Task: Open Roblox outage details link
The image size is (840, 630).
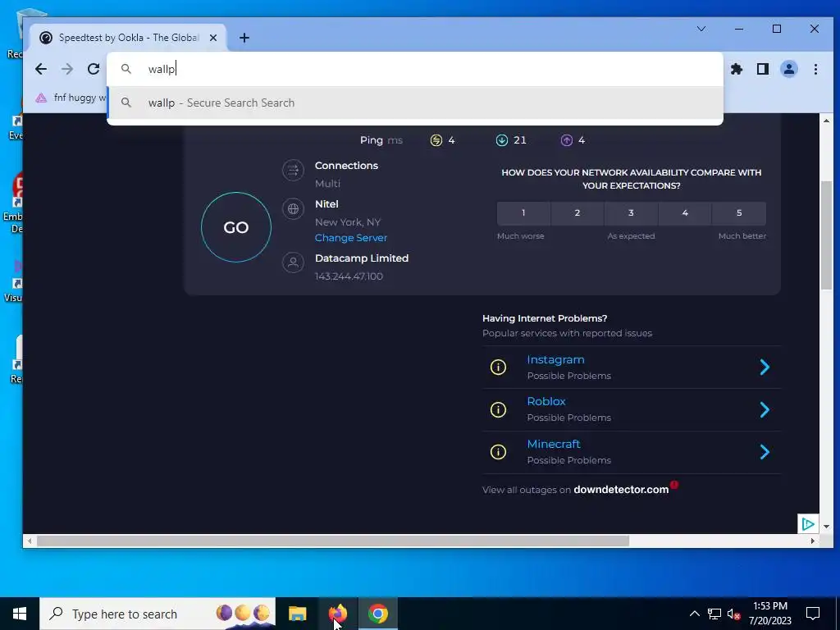Action: (546, 401)
